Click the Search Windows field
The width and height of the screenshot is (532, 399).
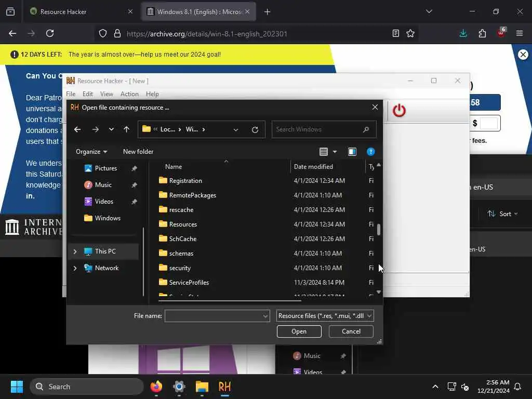click(324, 129)
